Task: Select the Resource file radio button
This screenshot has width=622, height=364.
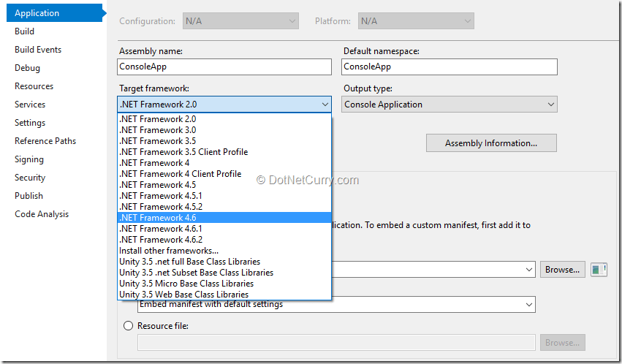Action: pyautogui.click(x=129, y=326)
